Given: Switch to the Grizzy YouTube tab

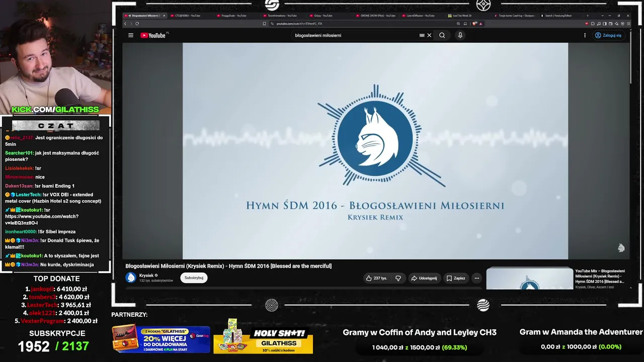Looking at the screenshot, I should coord(330,16).
